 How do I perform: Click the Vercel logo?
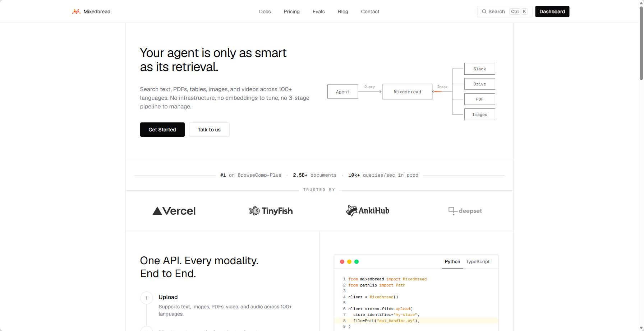[174, 211]
